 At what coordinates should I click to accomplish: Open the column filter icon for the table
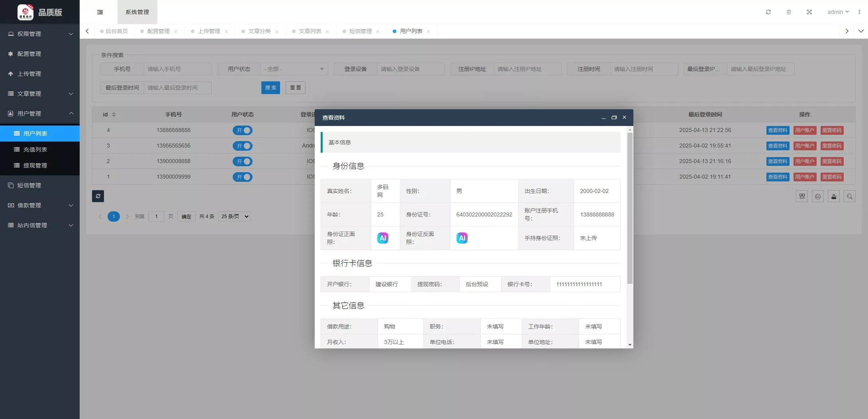(x=801, y=197)
